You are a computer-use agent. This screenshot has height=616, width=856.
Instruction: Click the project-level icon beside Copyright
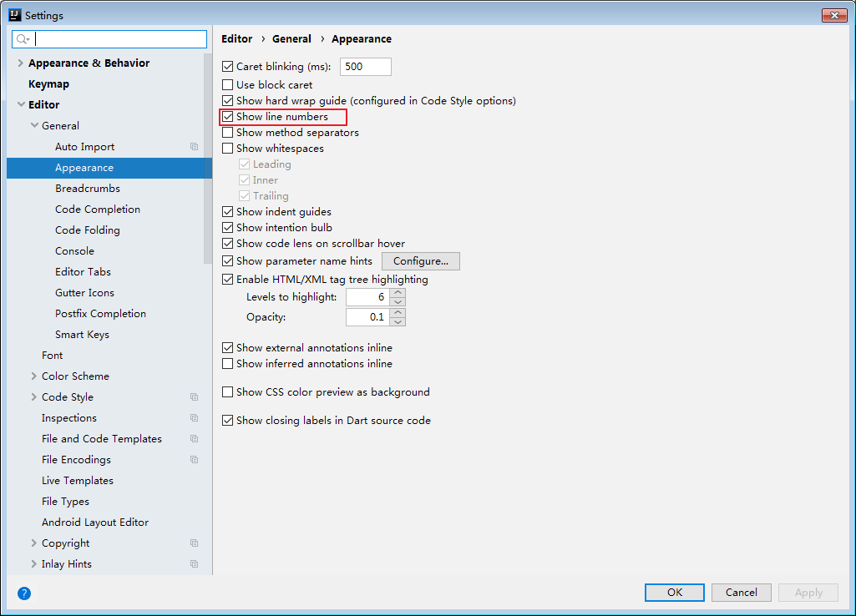pos(194,543)
